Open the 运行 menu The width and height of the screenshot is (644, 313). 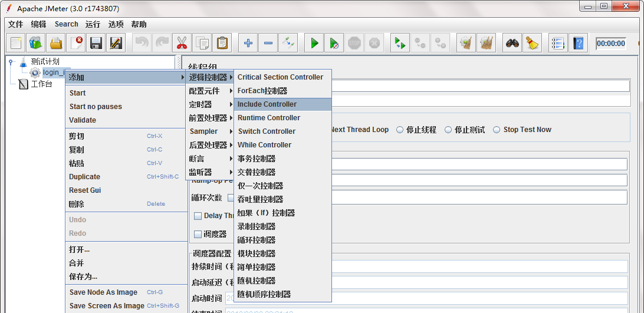coord(93,24)
